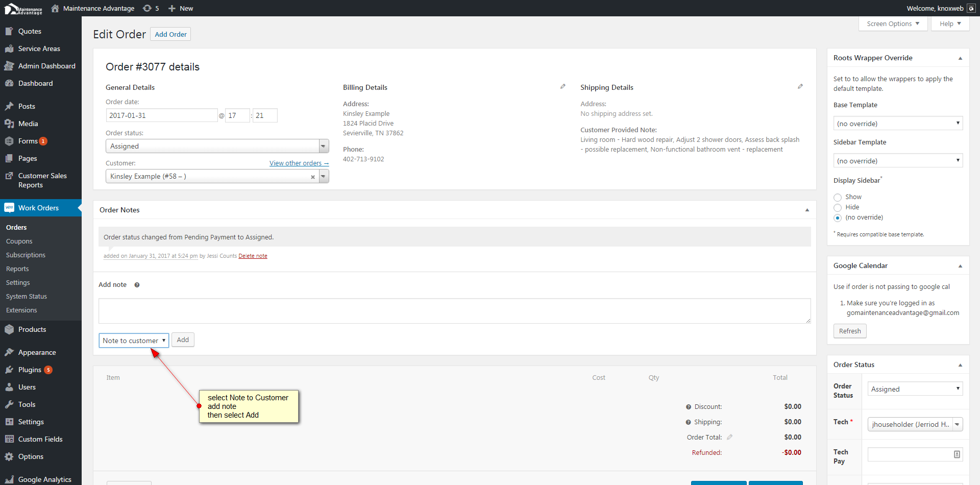
Task: Open Coupons in the Work Orders submenu
Action: [x=19, y=241]
